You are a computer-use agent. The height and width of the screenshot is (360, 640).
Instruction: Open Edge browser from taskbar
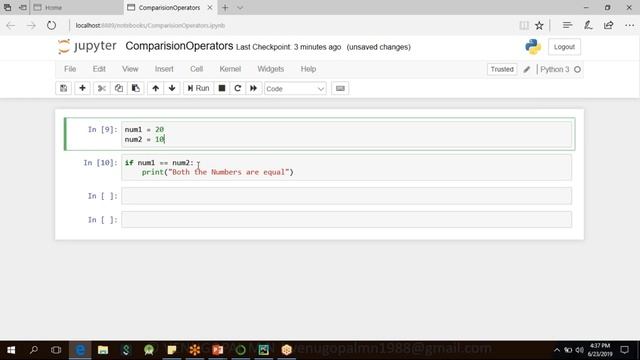[x=80, y=350]
